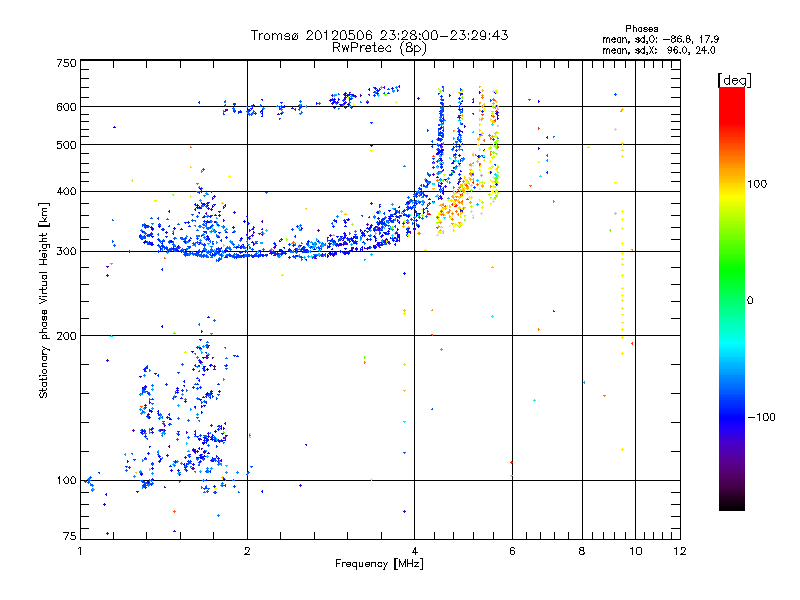Click the y-axis label "300"
The width and height of the screenshot is (800, 600).
(x=66, y=252)
